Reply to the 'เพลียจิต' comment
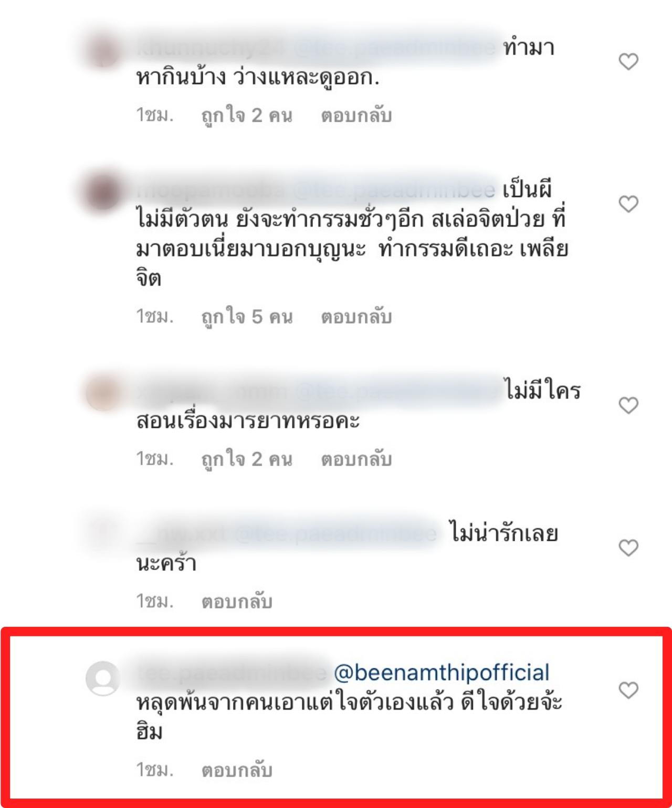Image resolution: width=672 pixels, height=808 pixels. point(356,317)
